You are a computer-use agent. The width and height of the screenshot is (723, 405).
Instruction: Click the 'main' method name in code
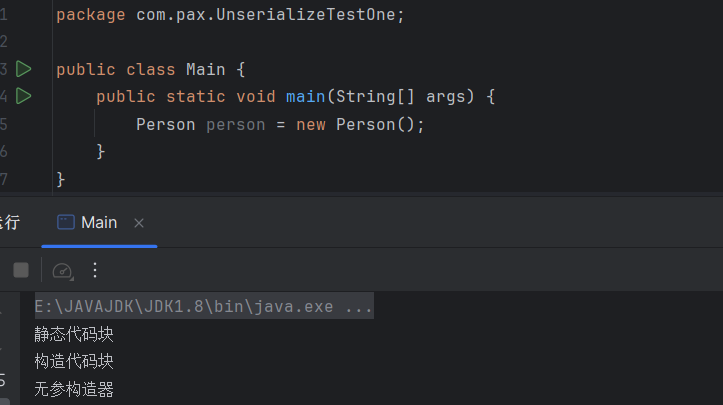[306, 97]
